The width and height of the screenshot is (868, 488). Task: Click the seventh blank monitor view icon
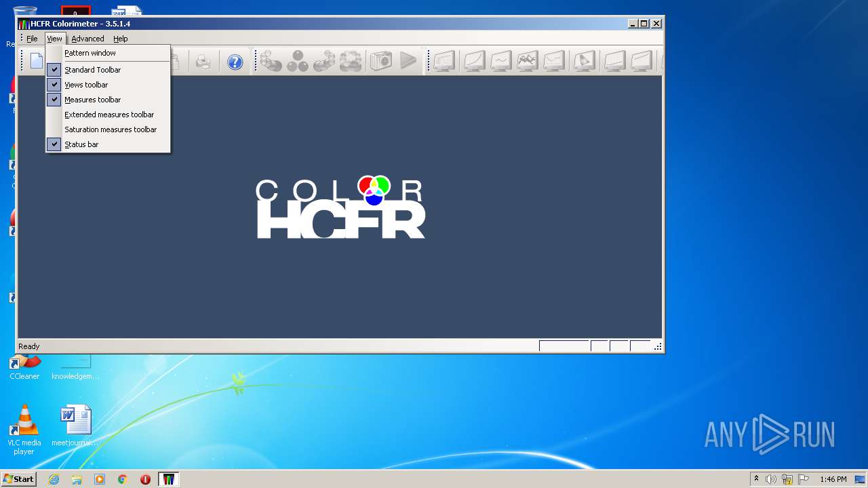click(614, 61)
